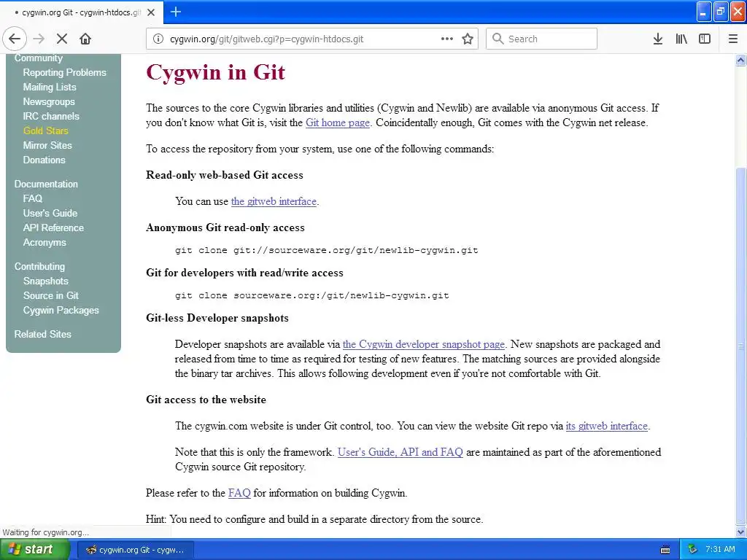Open the Cygwin developer snapshot page link
Image resolution: width=747 pixels, height=560 pixels.
coord(424,344)
